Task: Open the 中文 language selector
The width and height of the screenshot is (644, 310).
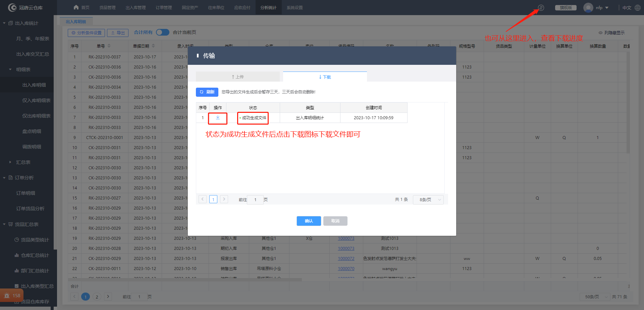Action: pos(627,8)
